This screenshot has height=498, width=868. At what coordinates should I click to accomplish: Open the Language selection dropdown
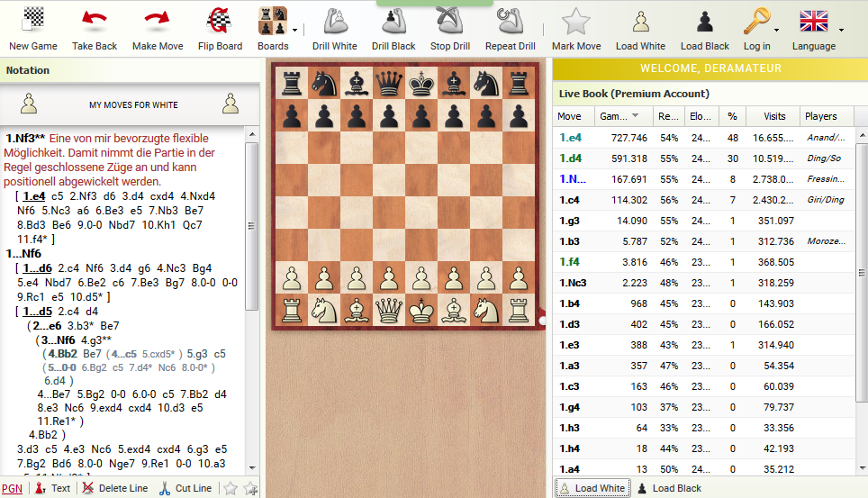click(841, 30)
